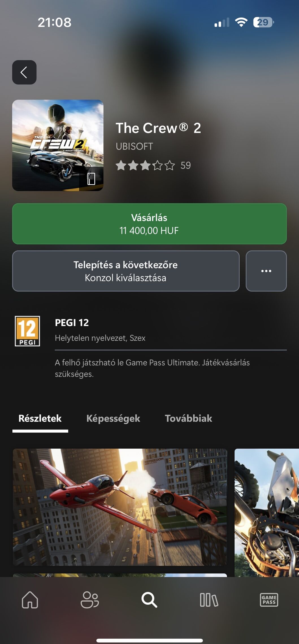
Task: Open the plane and car screenshot
Action: click(x=120, y=507)
